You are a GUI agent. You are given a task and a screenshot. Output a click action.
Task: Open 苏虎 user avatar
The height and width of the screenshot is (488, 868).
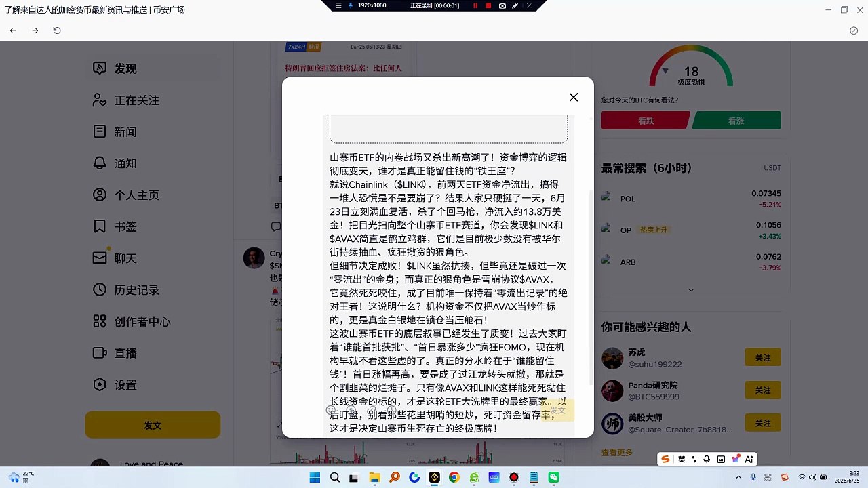coord(612,358)
